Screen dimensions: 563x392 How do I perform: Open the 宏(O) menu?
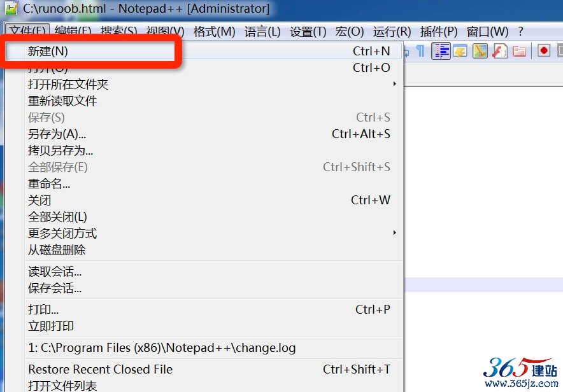350,32
